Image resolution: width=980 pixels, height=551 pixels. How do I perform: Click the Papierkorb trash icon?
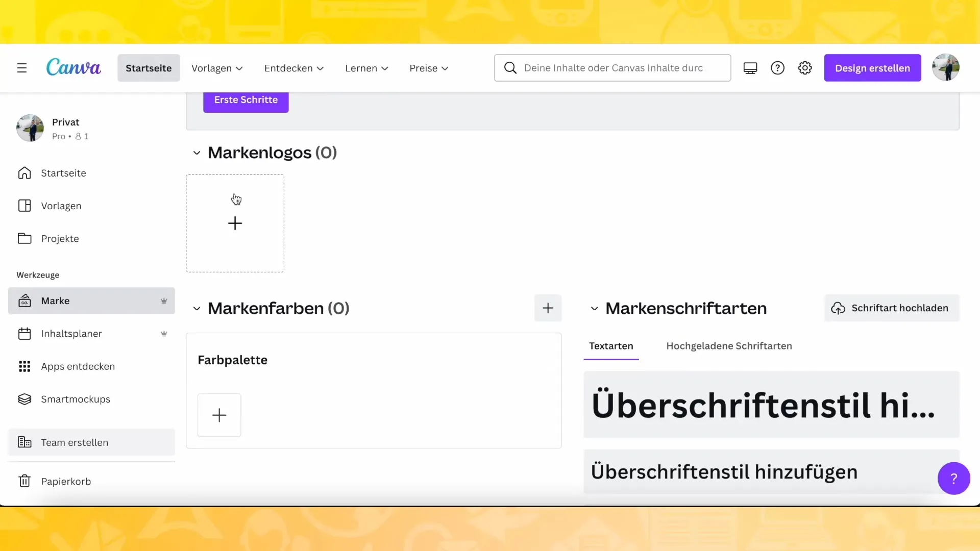click(24, 481)
